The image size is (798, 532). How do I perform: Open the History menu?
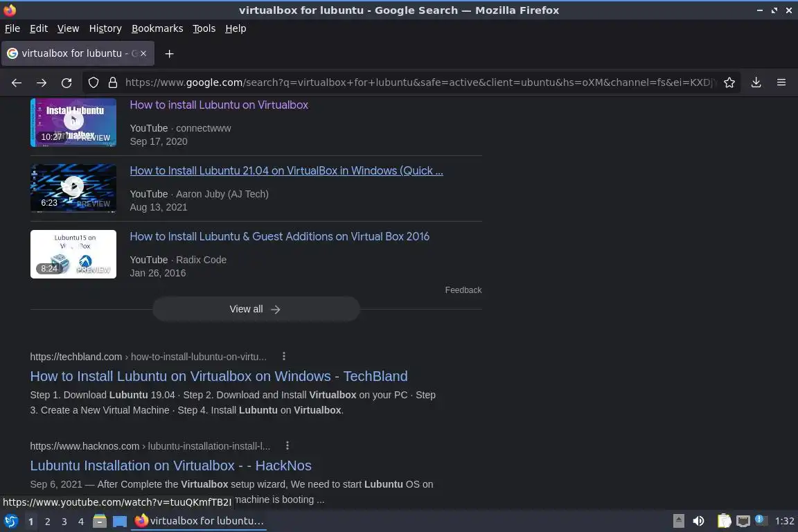pos(105,28)
